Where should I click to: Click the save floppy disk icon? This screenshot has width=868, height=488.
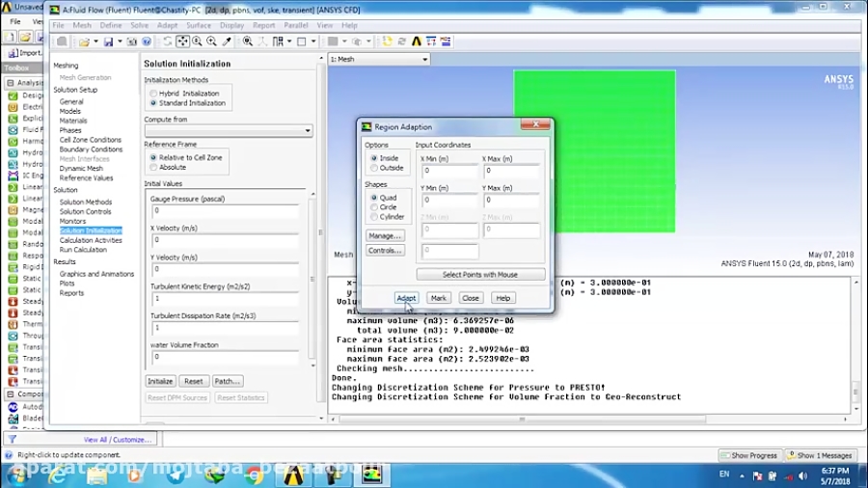tap(108, 41)
